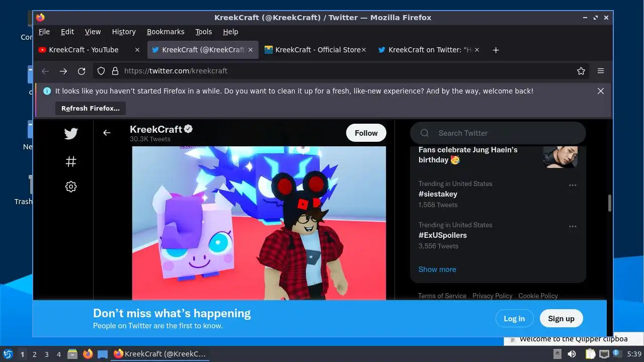Switch to workspace 4 in taskbar
The width and height of the screenshot is (644, 362).
click(x=59, y=354)
